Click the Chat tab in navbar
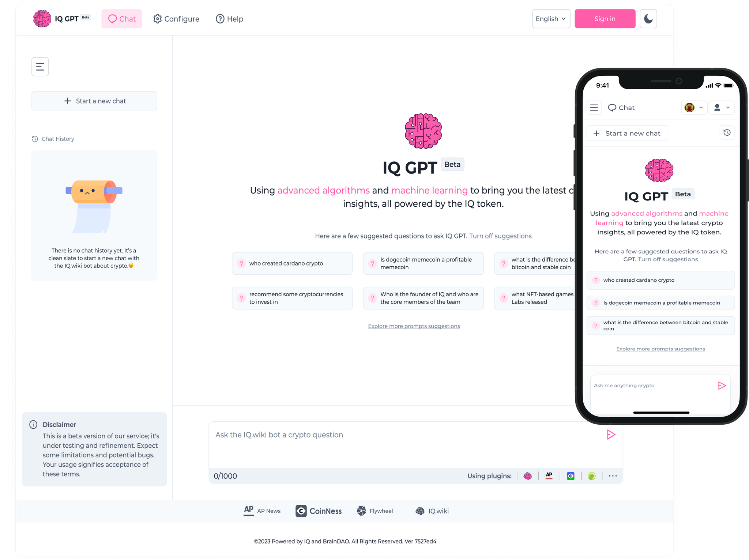 tap(121, 19)
